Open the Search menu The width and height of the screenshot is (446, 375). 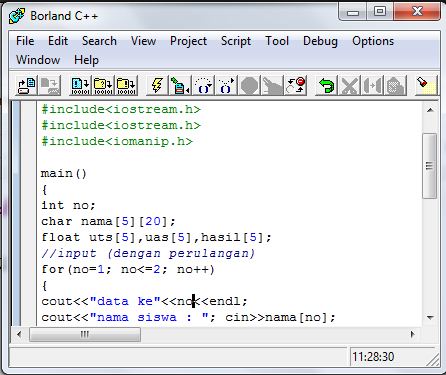(x=99, y=41)
